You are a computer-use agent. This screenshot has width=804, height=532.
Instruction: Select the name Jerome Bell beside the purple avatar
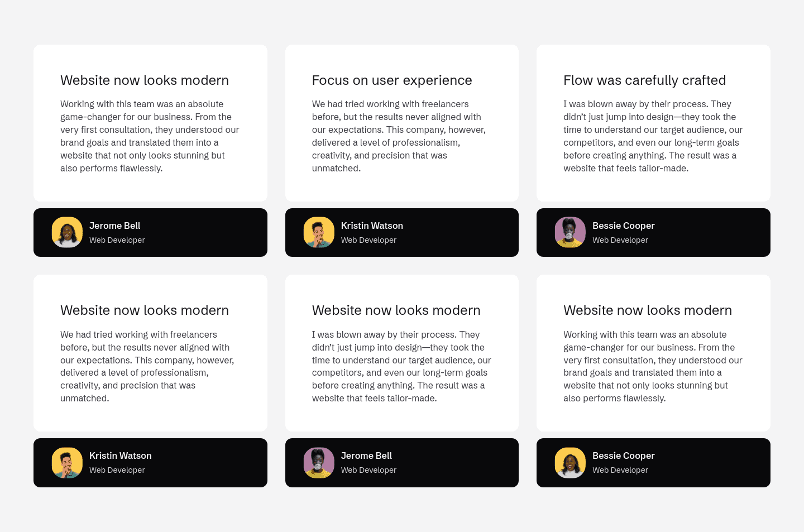pyautogui.click(x=366, y=456)
